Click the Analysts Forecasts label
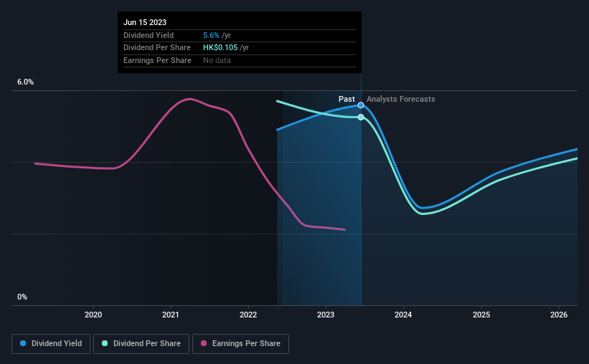The height and width of the screenshot is (364, 589). (401, 99)
